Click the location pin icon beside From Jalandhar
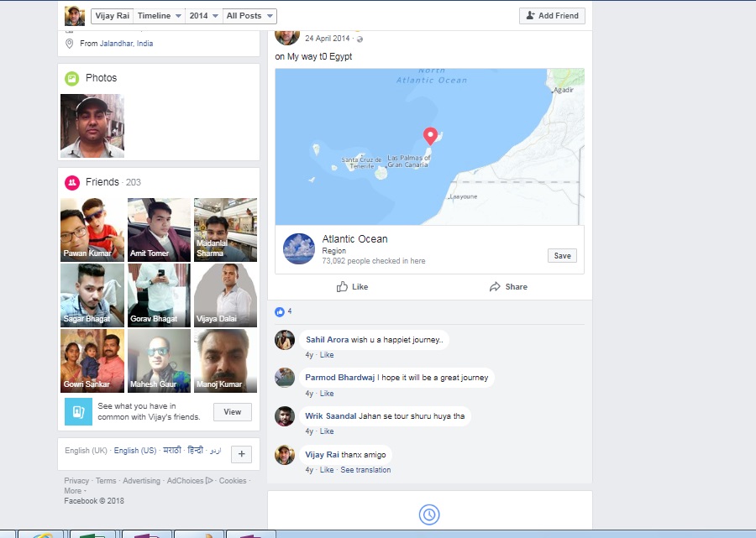Screen dimensions: 756x538 click(70, 44)
